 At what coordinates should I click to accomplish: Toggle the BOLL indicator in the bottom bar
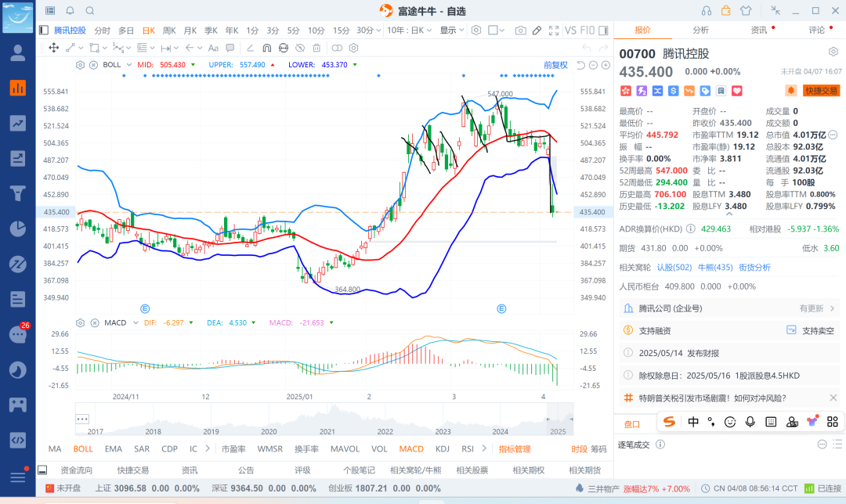coord(83,449)
